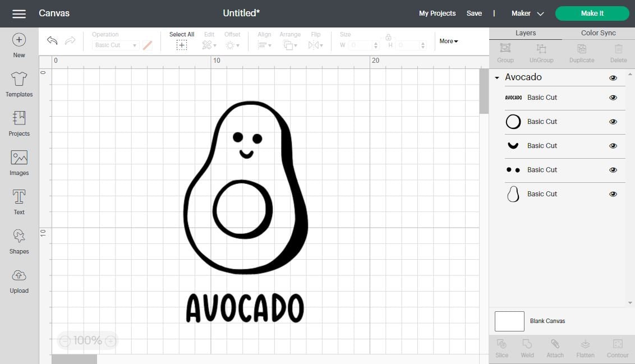Click the Undo arrow
Screen dimensions: 635x364
[x=52, y=40]
